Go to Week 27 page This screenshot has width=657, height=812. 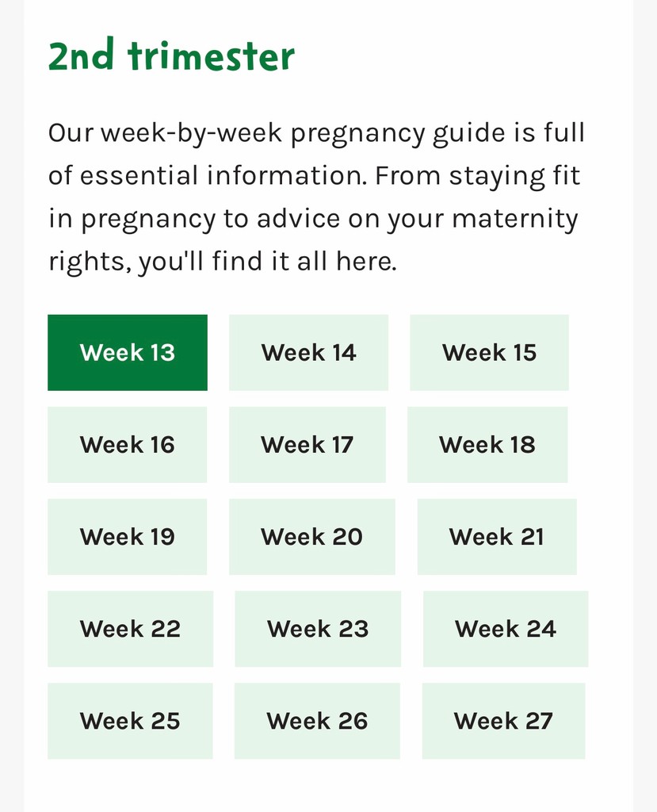pyautogui.click(x=504, y=722)
